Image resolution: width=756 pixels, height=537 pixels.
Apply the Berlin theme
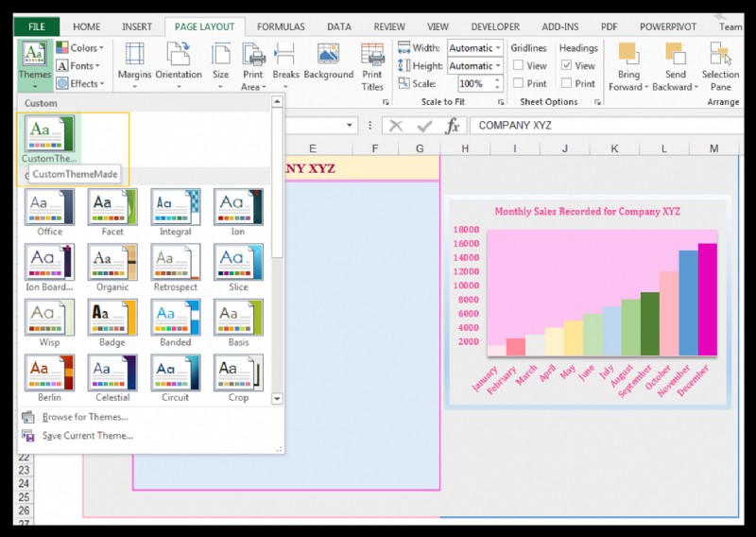(x=50, y=379)
